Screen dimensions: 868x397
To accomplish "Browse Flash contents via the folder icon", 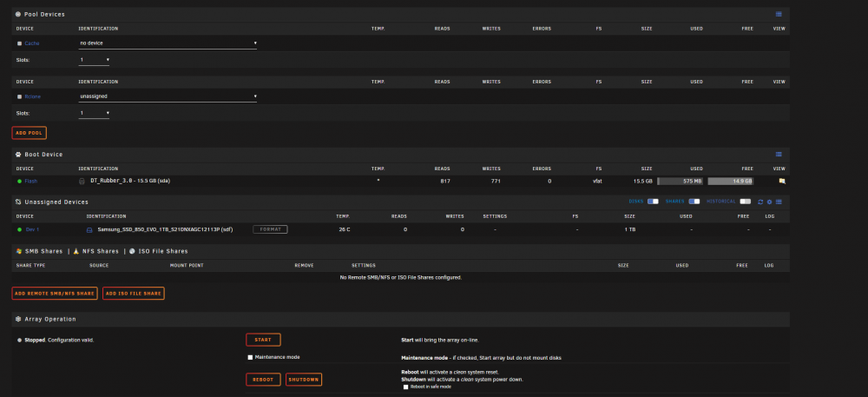I will pyautogui.click(x=782, y=181).
